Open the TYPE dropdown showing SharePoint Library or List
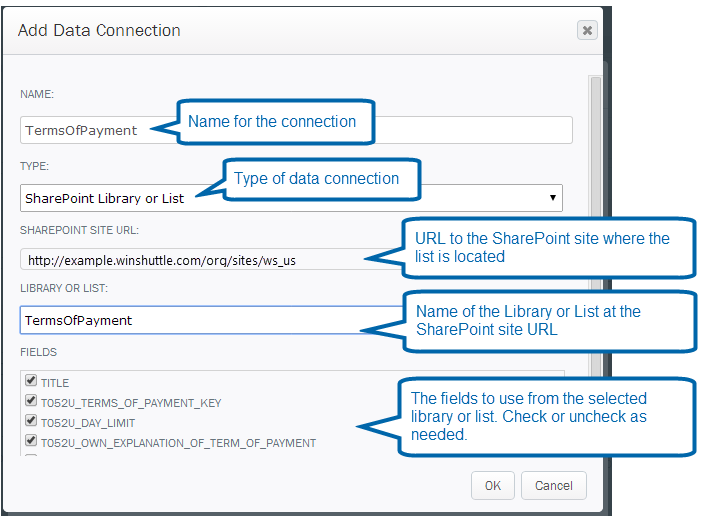Screen dimensions: 713x524 pos(291,198)
